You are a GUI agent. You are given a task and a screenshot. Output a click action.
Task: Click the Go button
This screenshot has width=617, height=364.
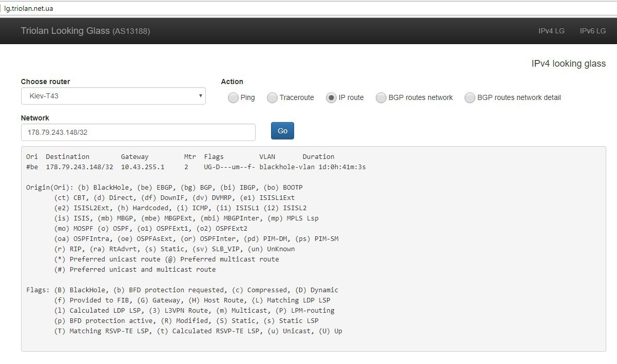point(282,131)
